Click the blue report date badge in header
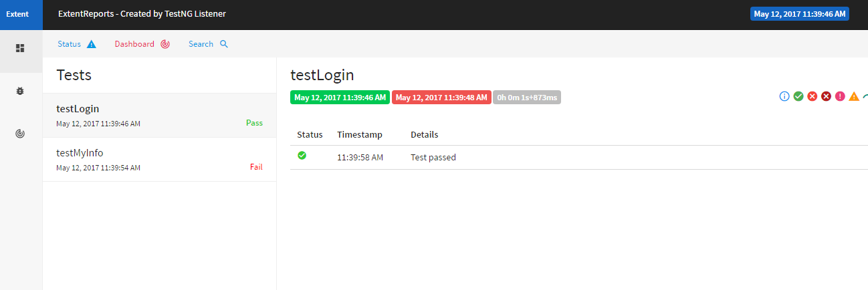The width and height of the screenshot is (868, 290). [x=800, y=13]
